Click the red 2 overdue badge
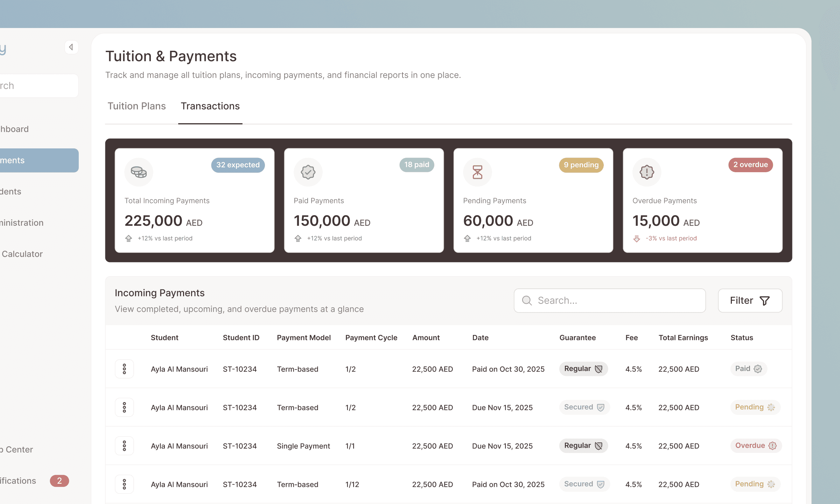The width and height of the screenshot is (840, 504). pos(750,165)
